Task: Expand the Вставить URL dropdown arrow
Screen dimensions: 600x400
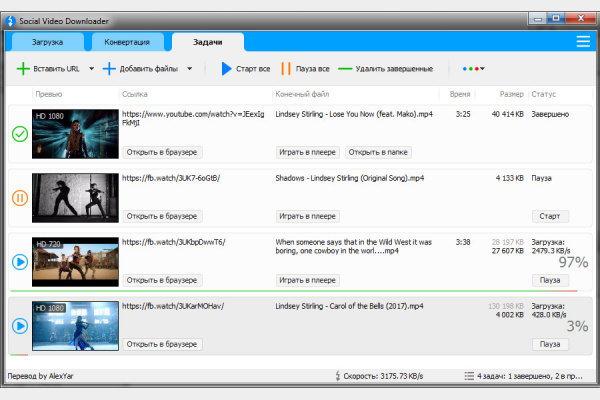Action: click(x=91, y=69)
